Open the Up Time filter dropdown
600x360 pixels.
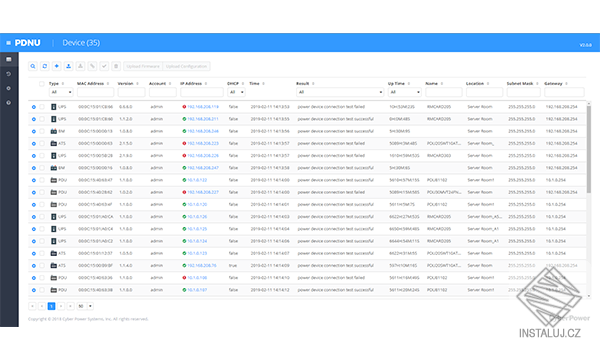(404, 92)
